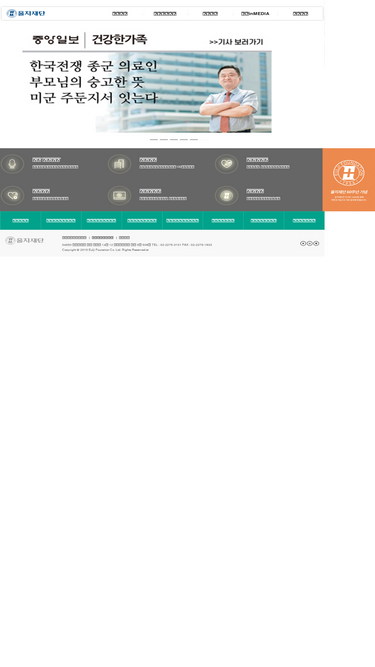Click the last round icon in footer
This screenshot has height=667, width=375.
coord(316,243)
